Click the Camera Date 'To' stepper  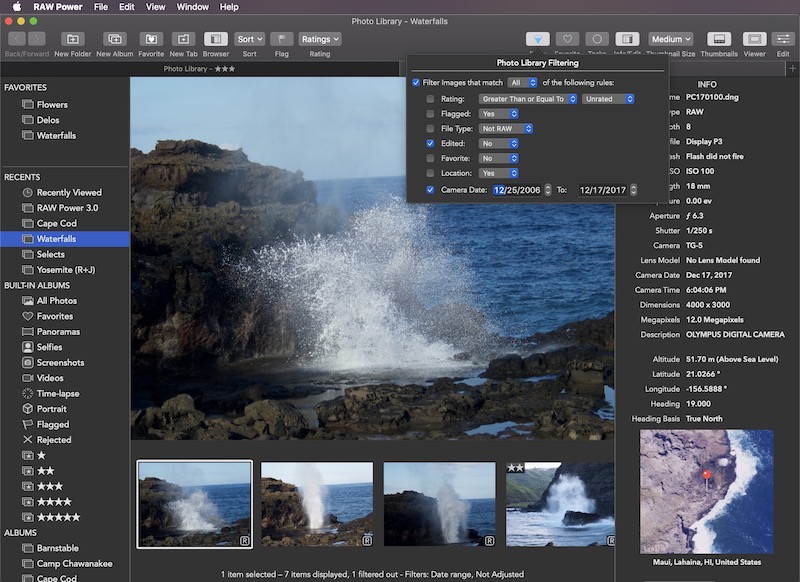[x=633, y=190]
